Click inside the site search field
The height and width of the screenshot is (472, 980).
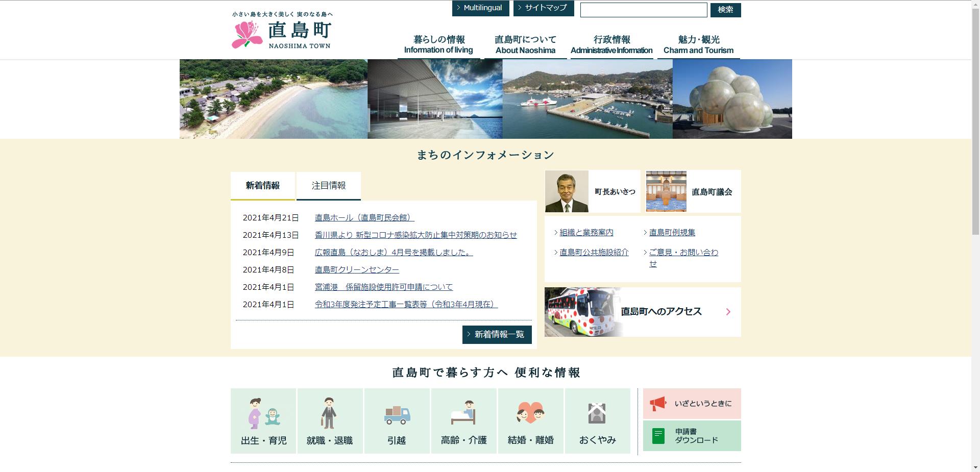click(x=643, y=10)
